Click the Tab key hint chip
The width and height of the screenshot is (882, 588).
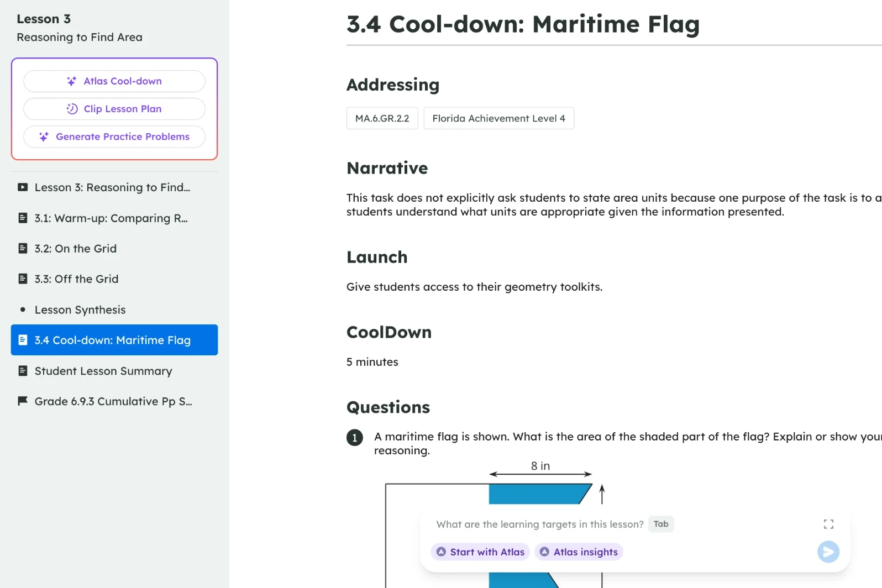[661, 524]
